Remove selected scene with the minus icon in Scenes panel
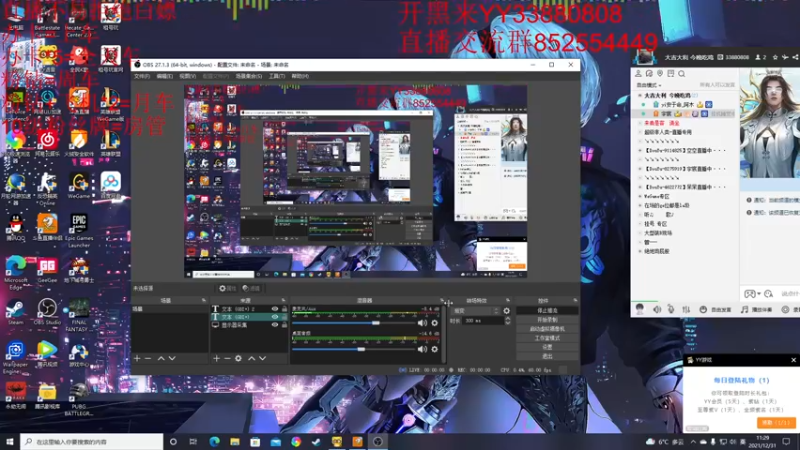The width and height of the screenshot is (800, 450). coord(148,359)
